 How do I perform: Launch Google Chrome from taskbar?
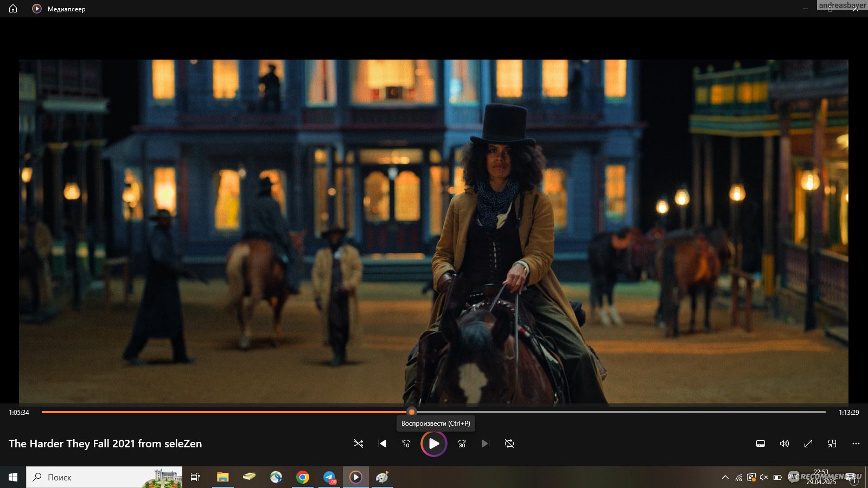303,477
